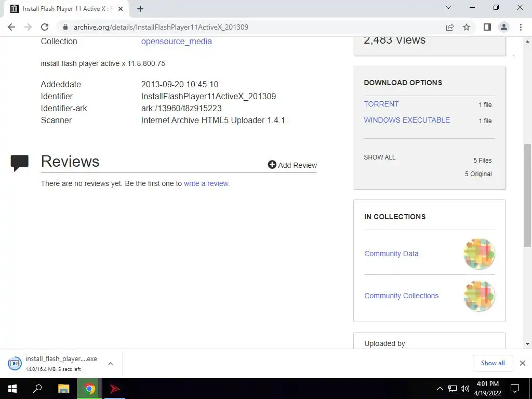Reload the archive.org page
The image size is (532, 399).
[x=45, y=27]
